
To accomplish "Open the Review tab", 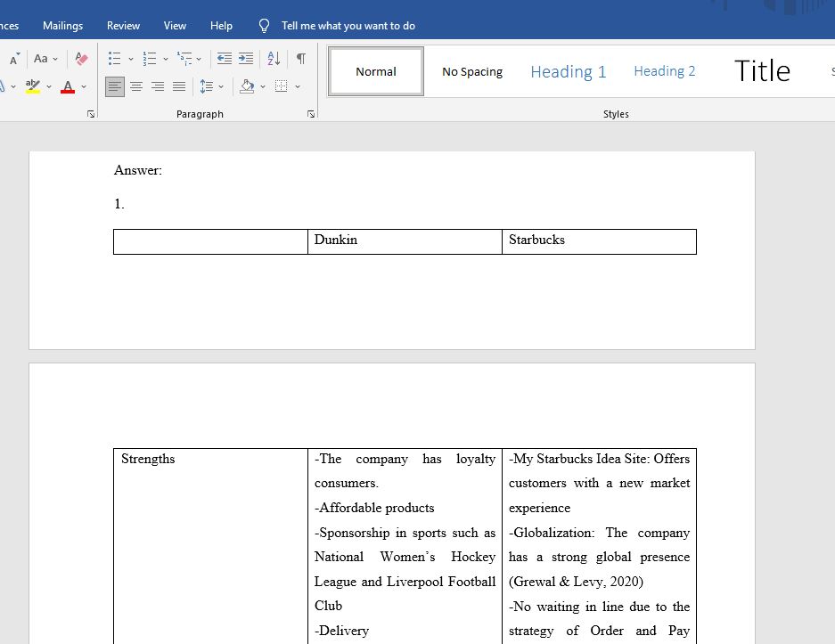I will coord(123,26).
